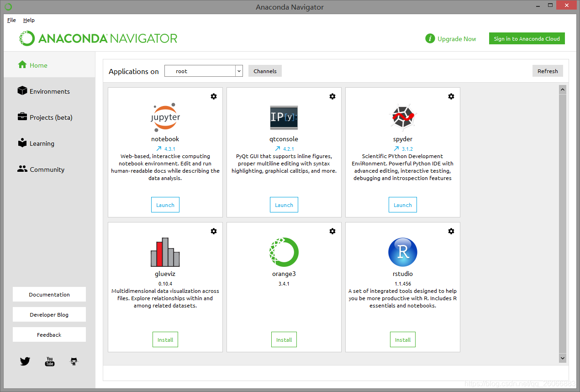Viewport: 580px width, 392px height.
Task: Click the orange3 green ring logo
Action: [x=284, y=252]
